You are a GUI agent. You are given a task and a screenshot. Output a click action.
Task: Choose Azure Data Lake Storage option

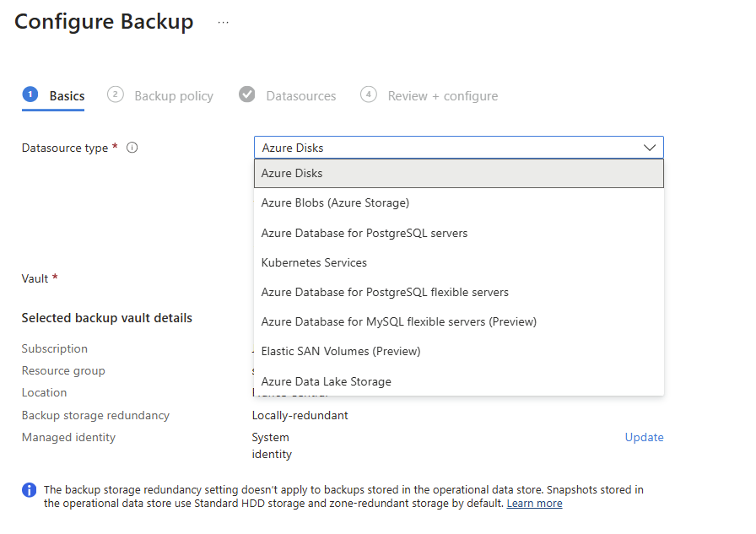coord(458,381)
